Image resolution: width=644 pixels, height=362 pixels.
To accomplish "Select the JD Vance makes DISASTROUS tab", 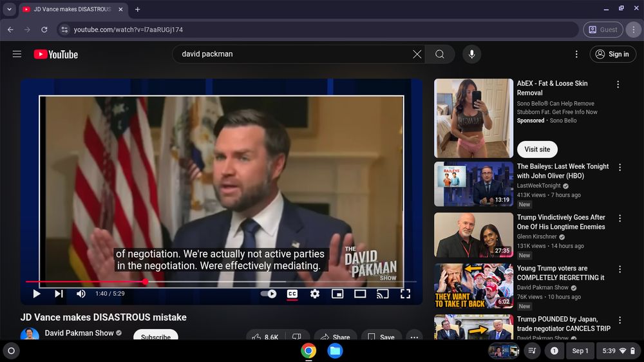I will (x=73, y=9).
